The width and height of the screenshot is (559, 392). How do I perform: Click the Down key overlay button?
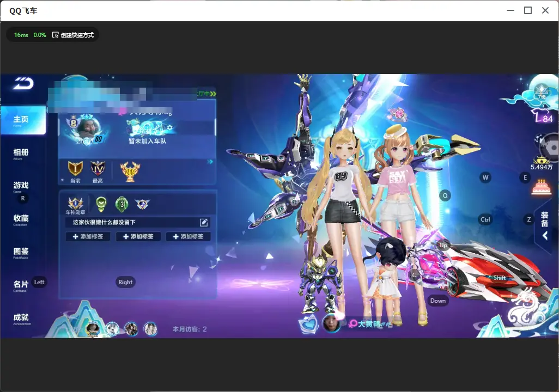[438, 301]
